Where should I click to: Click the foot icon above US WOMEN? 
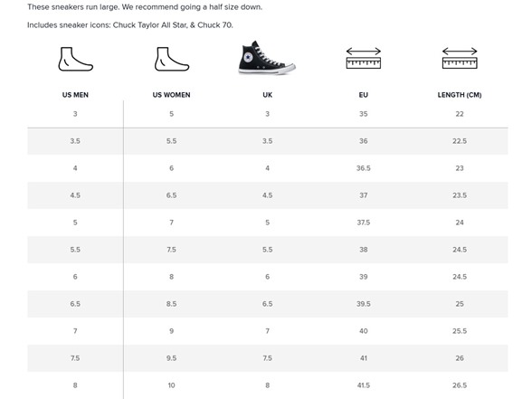pos(172,59)
